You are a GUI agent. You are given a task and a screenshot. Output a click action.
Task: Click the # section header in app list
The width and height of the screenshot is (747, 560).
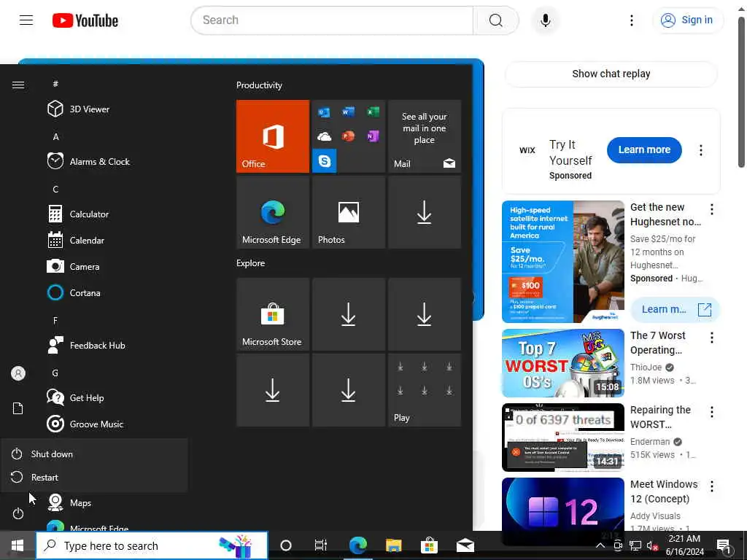[x=55, y=84]
